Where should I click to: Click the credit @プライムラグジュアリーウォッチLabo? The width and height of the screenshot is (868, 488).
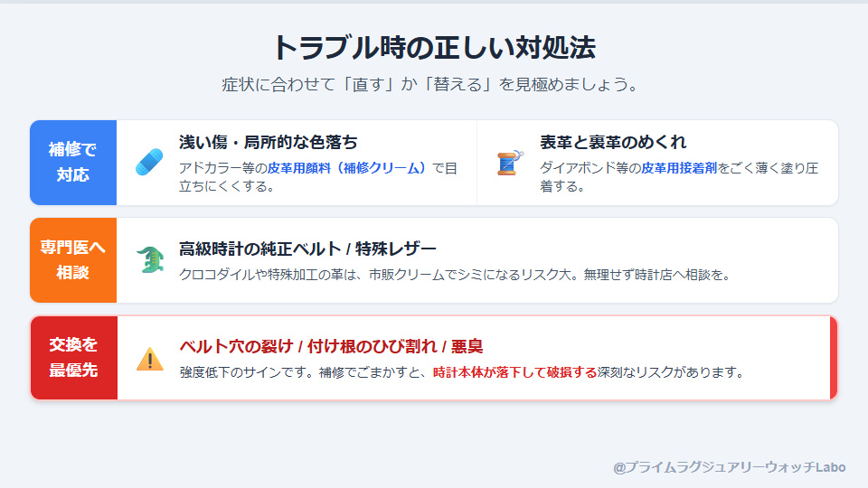[x=729, y=467]
